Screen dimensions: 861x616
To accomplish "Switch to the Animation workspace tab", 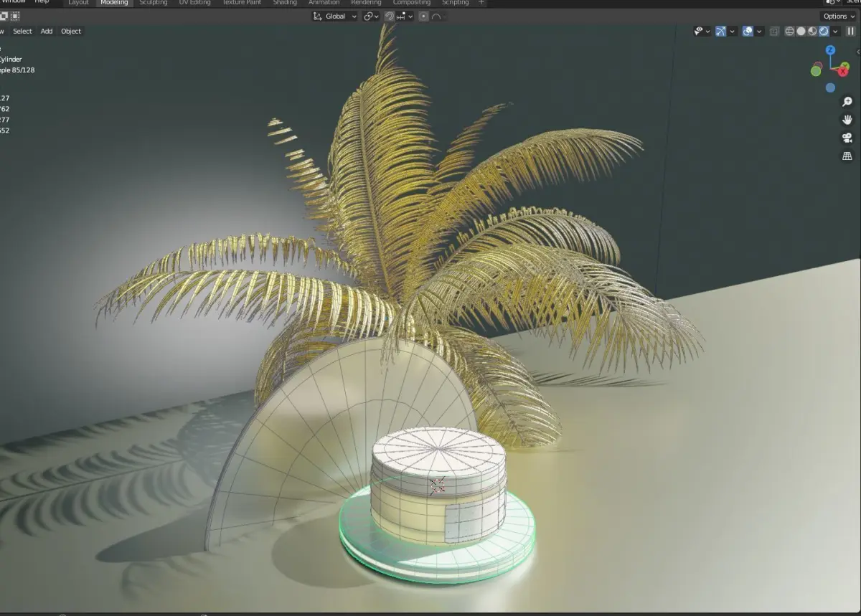I will click(324, 3).
